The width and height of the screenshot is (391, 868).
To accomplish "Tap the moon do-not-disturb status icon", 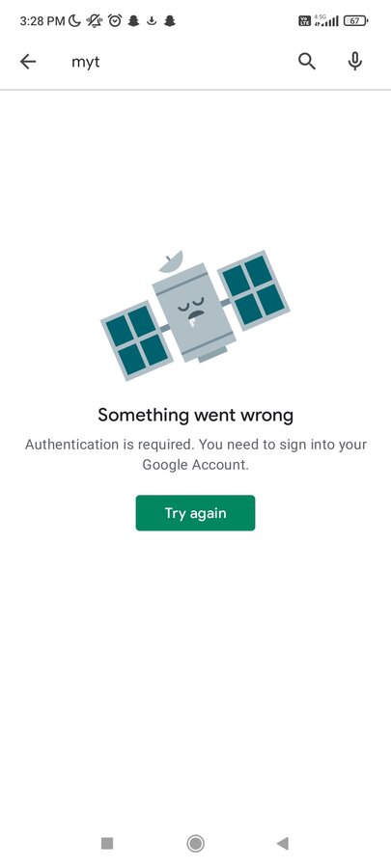I will (x=74, y=21).
